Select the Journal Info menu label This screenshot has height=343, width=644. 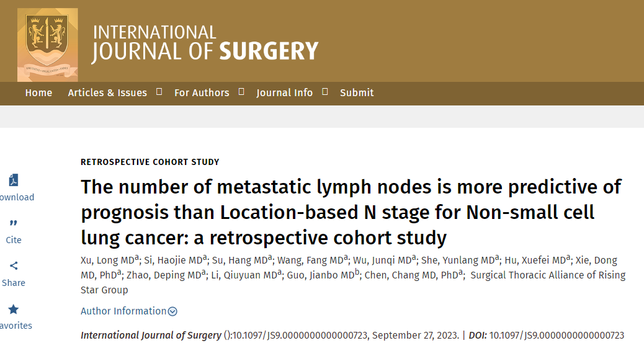click(x=285, y=93)
